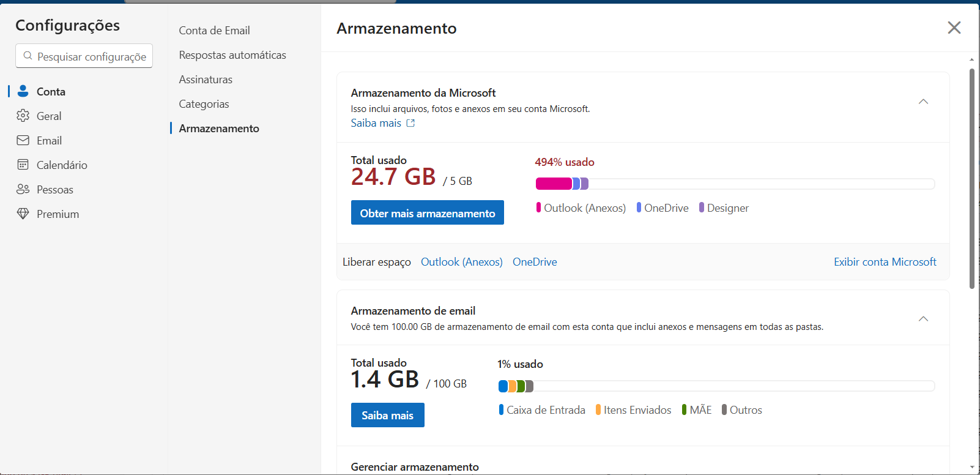Screen dimensions: 980x475
Task: Follow the Saiba mais link under Microsoft storage
Action: [x=376, y=123]
